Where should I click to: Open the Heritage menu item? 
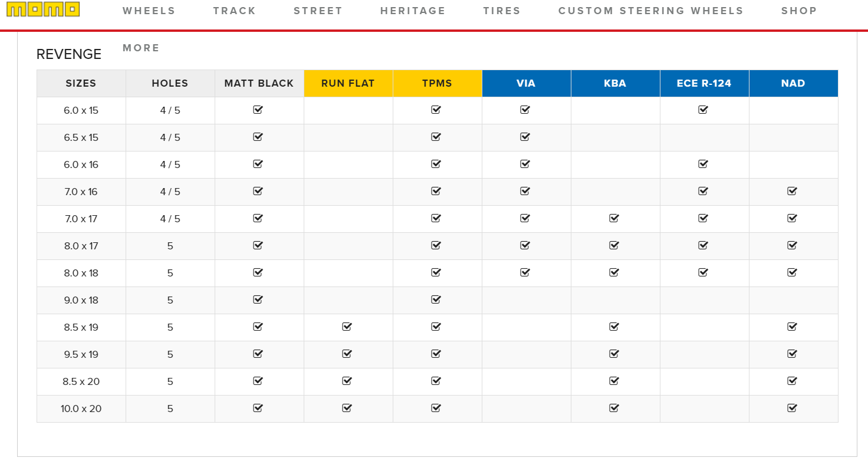coord(413,11)
